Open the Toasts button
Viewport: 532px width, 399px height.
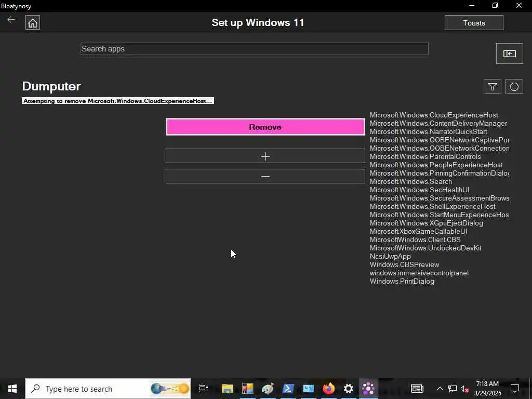point(474,23)
